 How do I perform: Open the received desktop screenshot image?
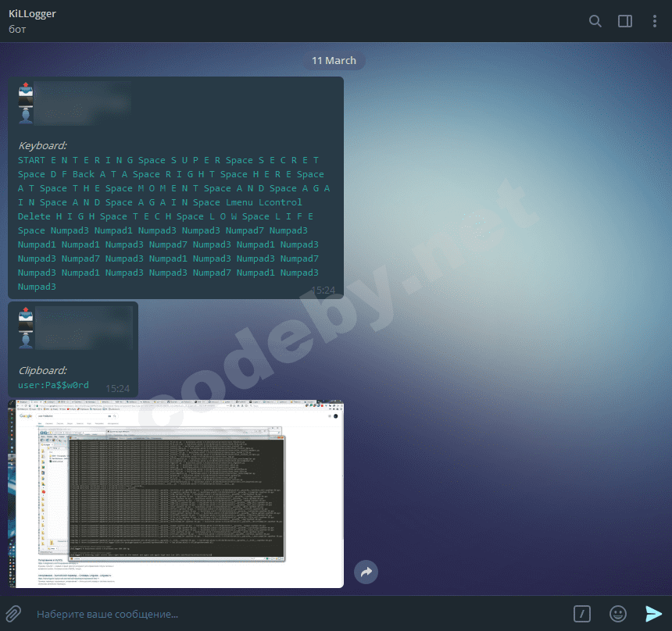click(x=176, y=494)
